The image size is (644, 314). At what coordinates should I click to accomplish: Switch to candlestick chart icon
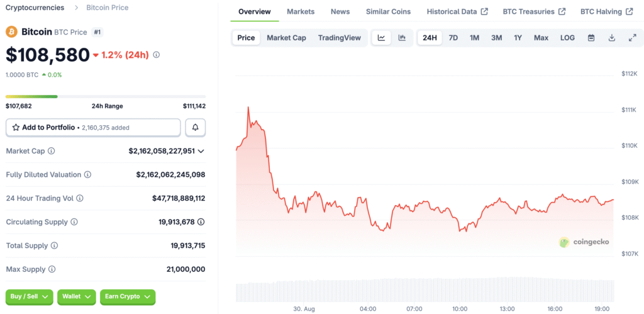tap(402, 38)
